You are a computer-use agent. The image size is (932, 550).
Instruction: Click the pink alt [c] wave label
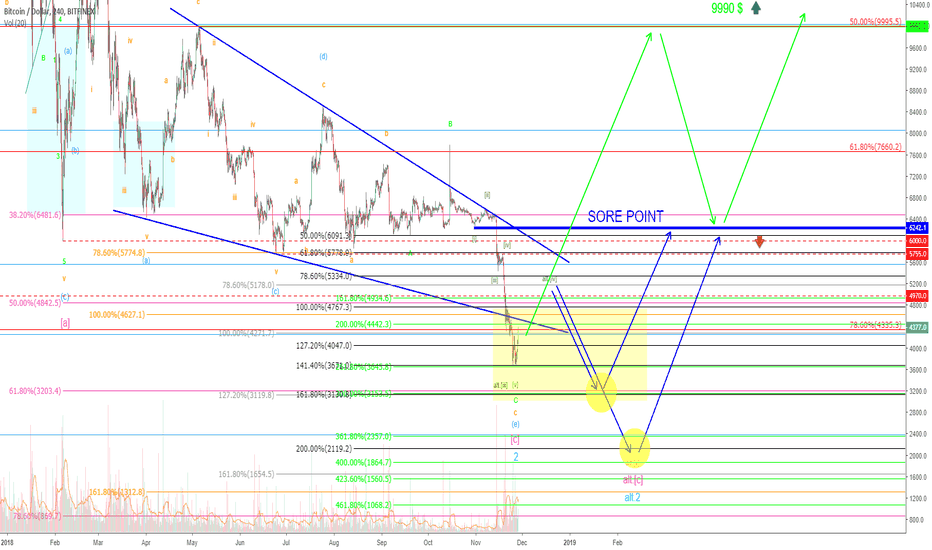point(632,479)
